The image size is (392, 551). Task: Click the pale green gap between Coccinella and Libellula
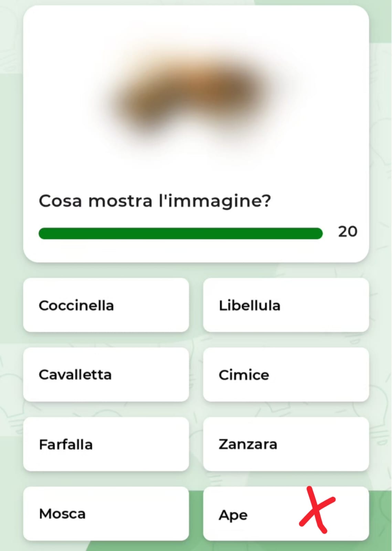pyautogui.click(x=196, y=305)
